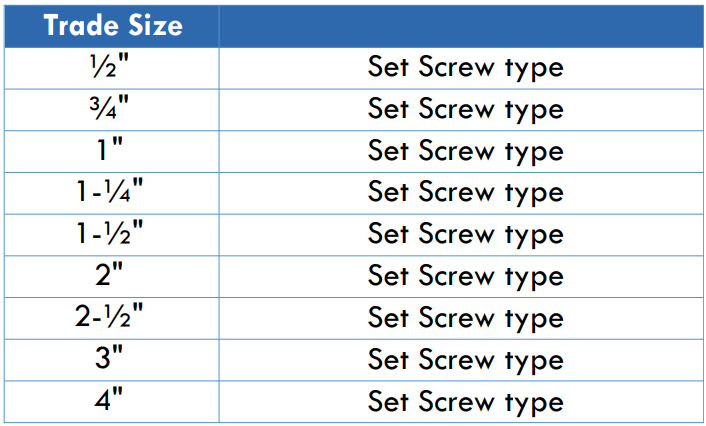Select the ½" trade size cell
This screenshot has height=426, width=706.
[x=112, y=68]
